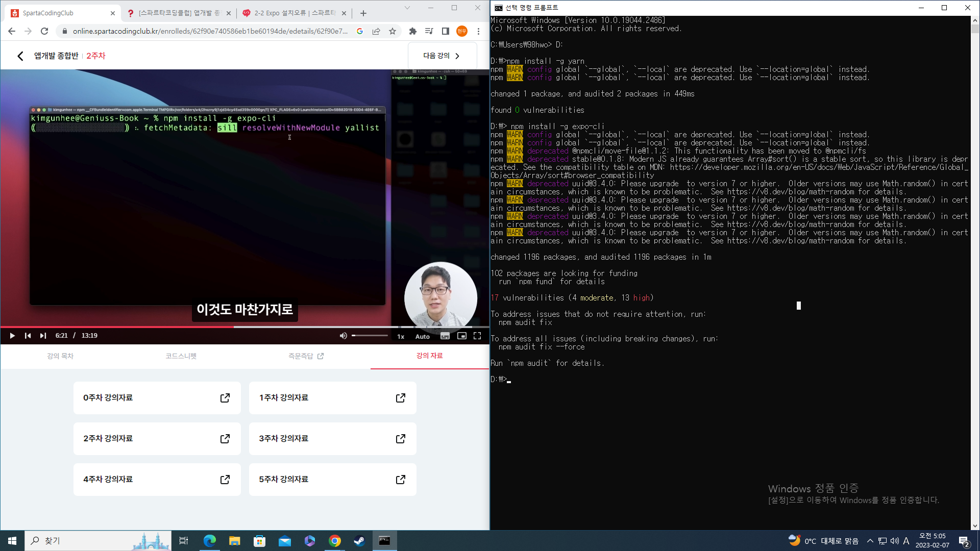
Task: Toggle video subtitles icon
Action: point(445,336)
